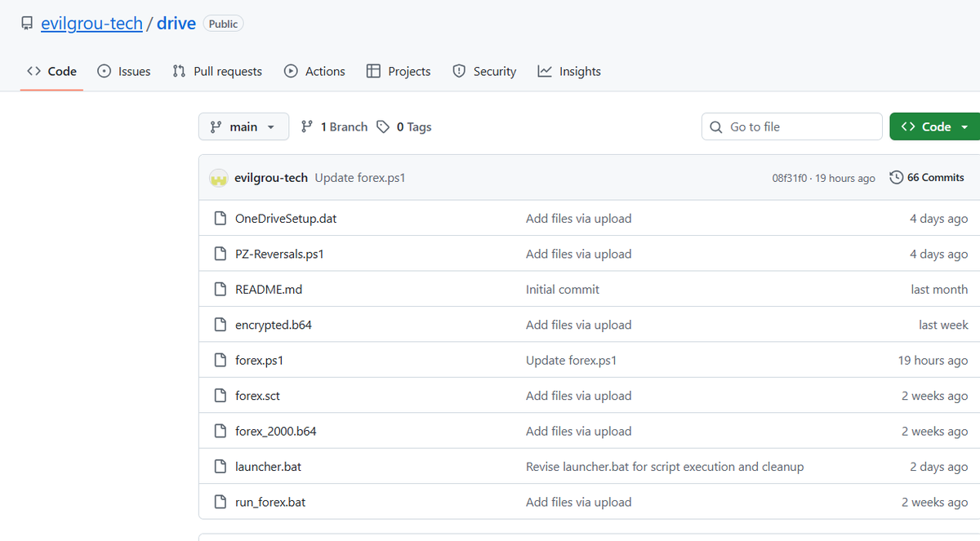Image resolution: width=980 pixels, height=541 pixels.
Task: Expand the main branch dropdown
Action: pyautogui.click(x=243, y=126)
